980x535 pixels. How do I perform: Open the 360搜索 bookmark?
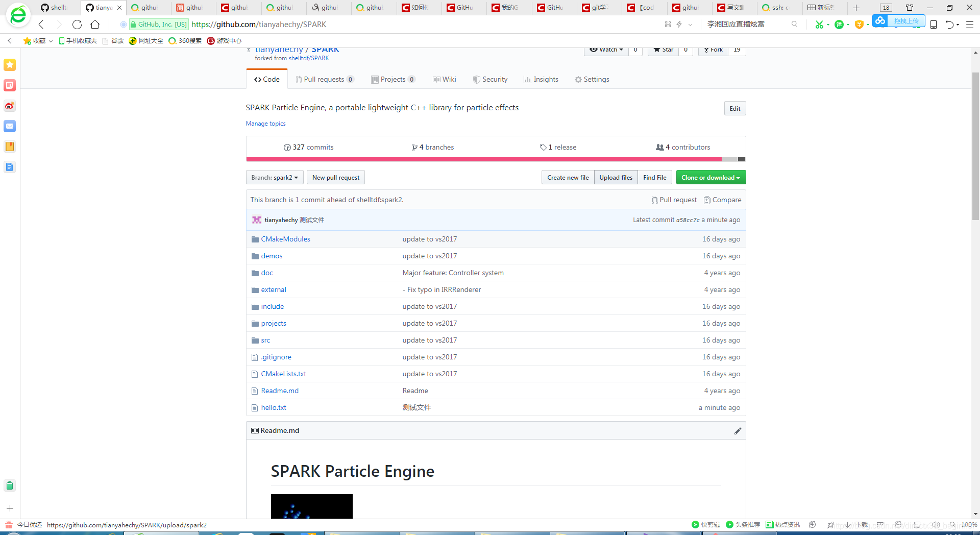coord(185,41)
